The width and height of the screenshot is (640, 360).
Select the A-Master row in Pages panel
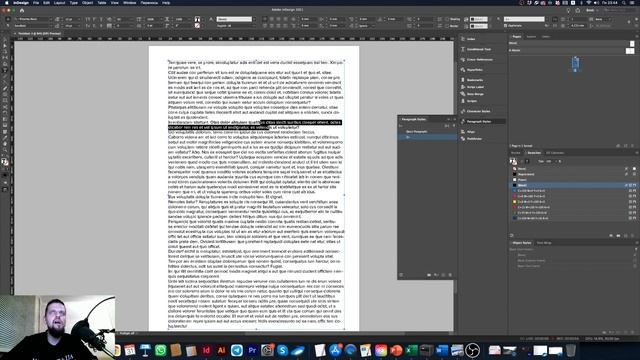pos(572,51)
